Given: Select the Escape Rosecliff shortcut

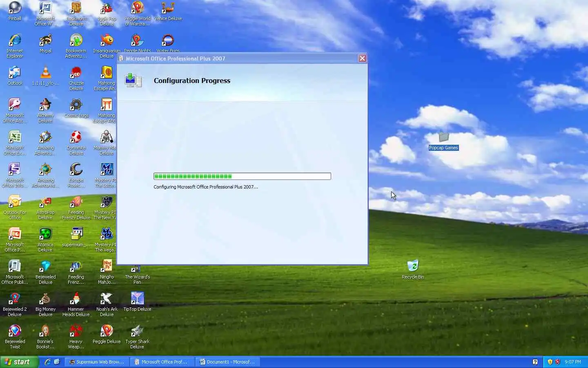Looking at the screenshot, I should [76, 175].
